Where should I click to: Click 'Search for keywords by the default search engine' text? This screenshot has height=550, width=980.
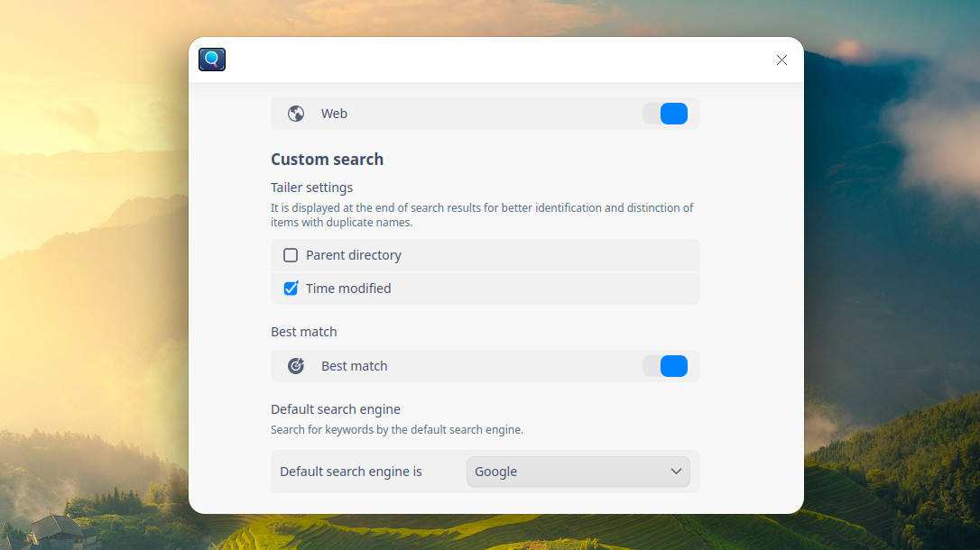pyautogui.click(x=397, y=429)
